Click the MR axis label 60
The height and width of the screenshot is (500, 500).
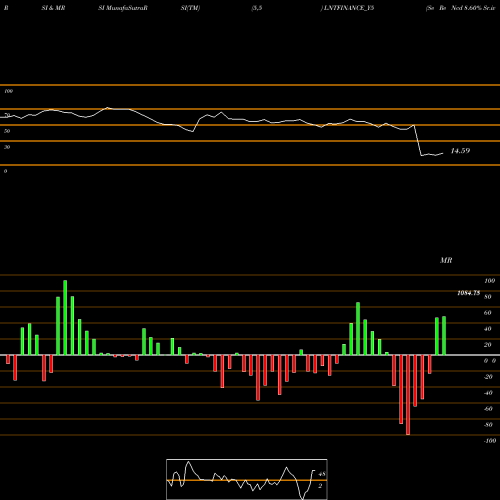(x=488, y=313)
